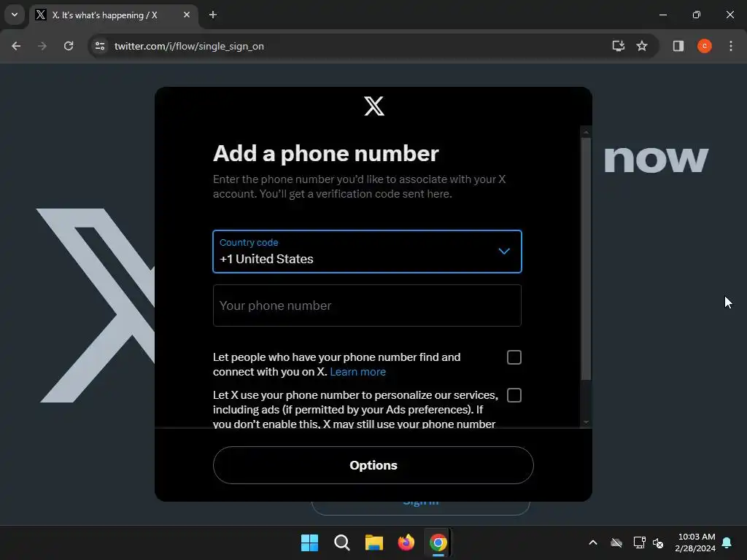Open the notification bell
Viewport: 747px width, 560px height.
coord(727,542)
